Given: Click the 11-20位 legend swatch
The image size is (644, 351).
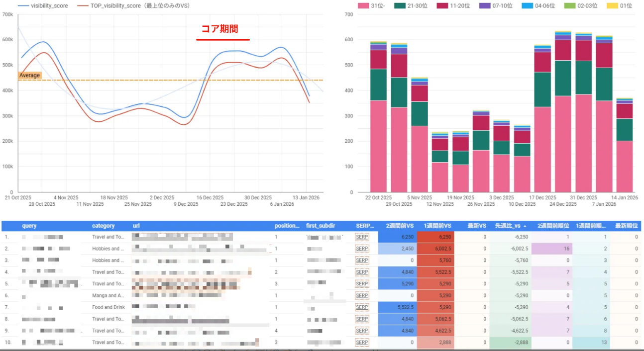Looking at the screenshot, I should click(x=443, y=6).
